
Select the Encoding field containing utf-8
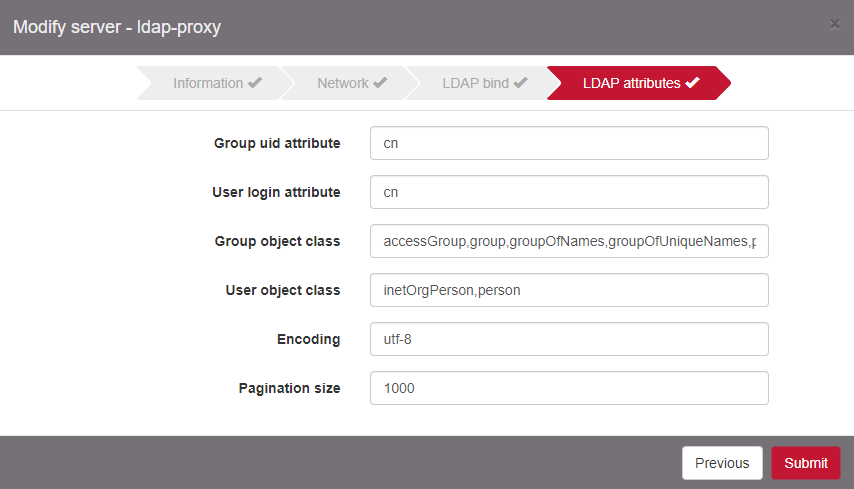pos(568,339)
